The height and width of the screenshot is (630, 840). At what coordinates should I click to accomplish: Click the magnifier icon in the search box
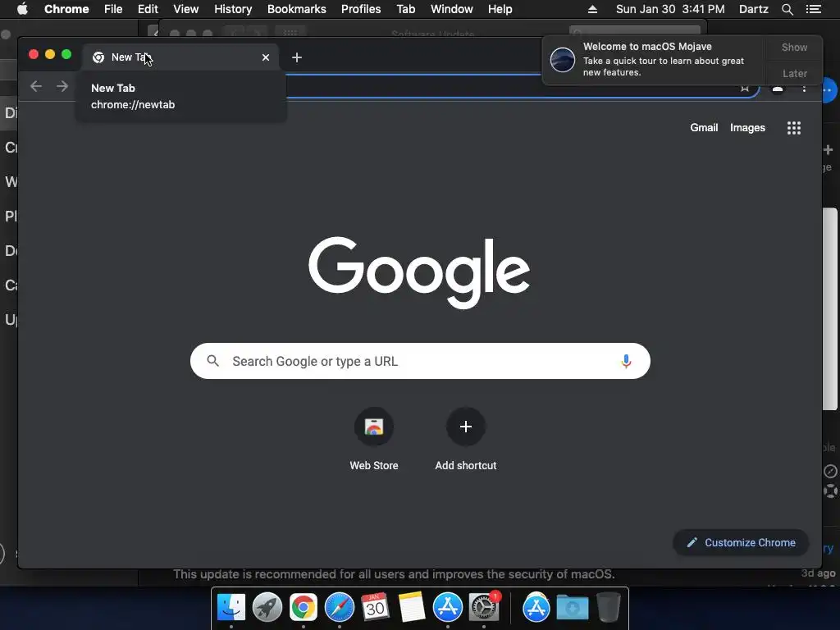pyautogui.click(x=212, y=361)
